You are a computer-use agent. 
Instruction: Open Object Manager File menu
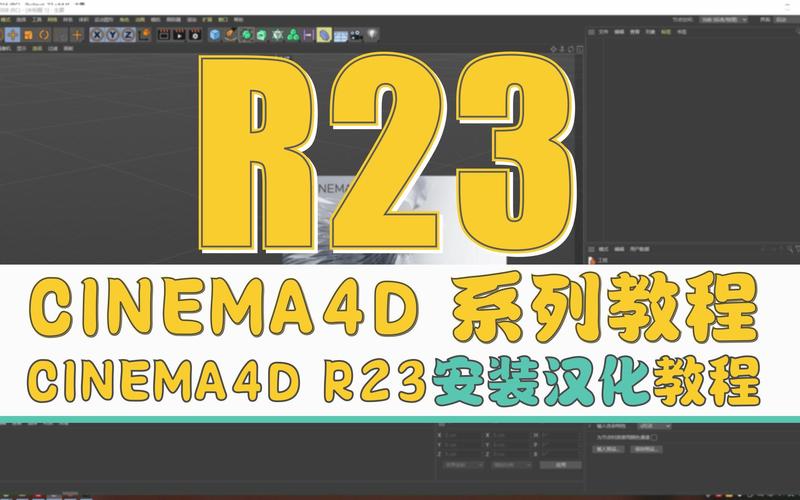tap(604, 32)
